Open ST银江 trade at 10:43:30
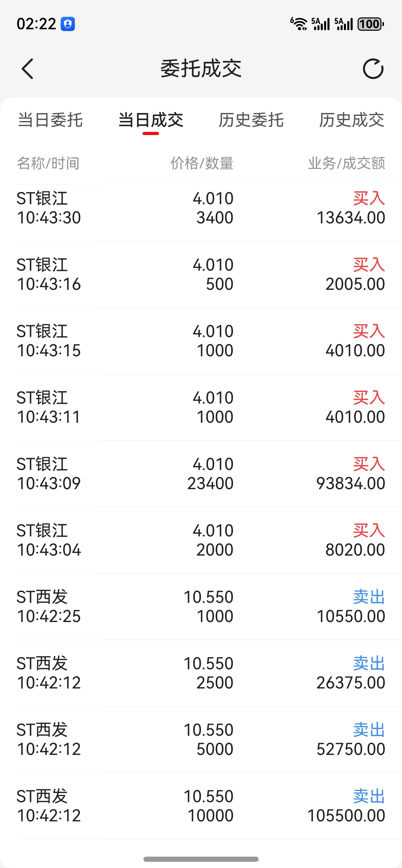Viewport: 402px width, 868px height. point(201,208)
